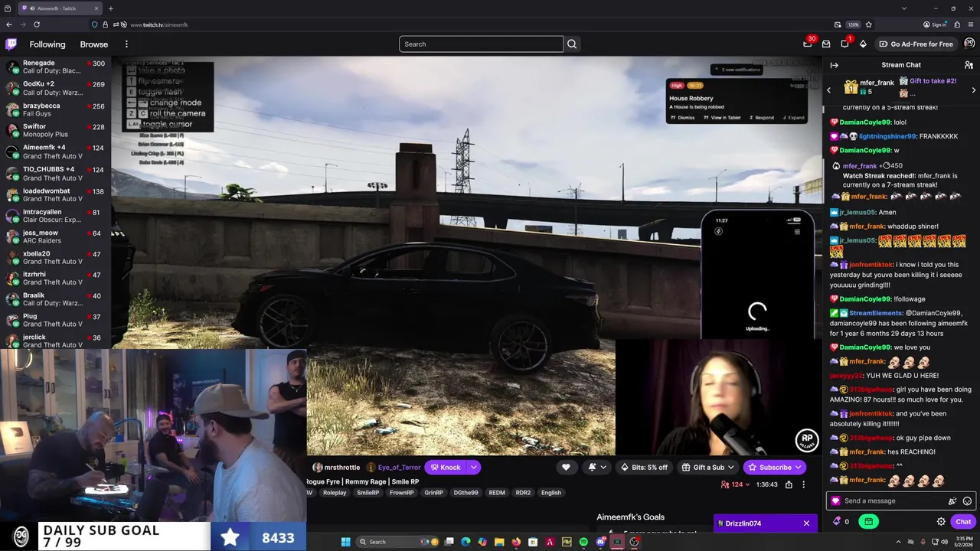Open Twitch inbox envelope icon
Viewport: 980px width, 551px height.
(x=826, y=44)
